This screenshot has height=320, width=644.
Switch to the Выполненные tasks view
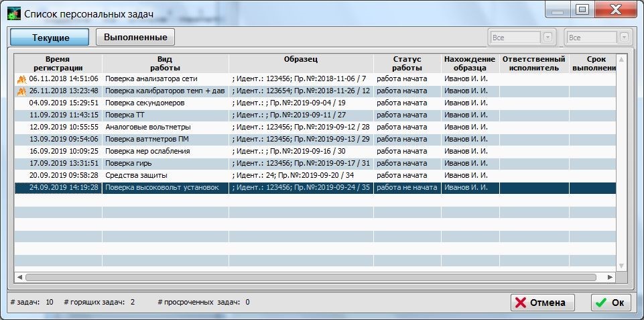(x=135, y=37)
